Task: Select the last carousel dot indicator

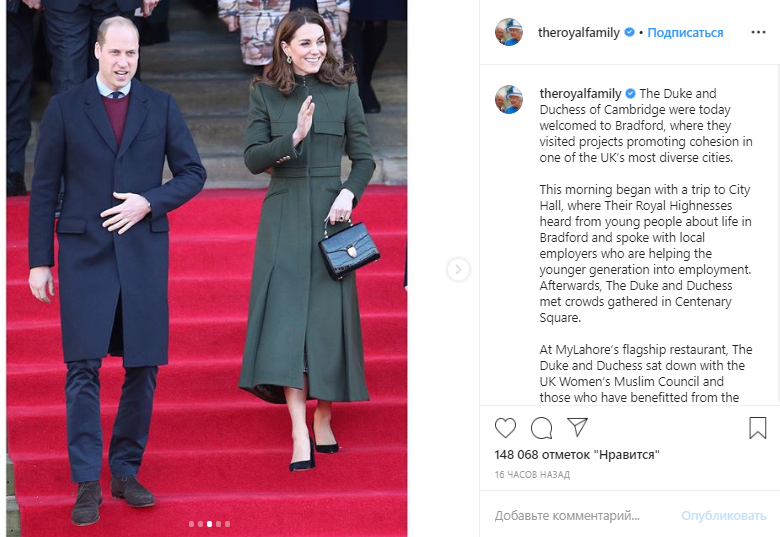Action: pyautogui.click(x=227, y=524)
